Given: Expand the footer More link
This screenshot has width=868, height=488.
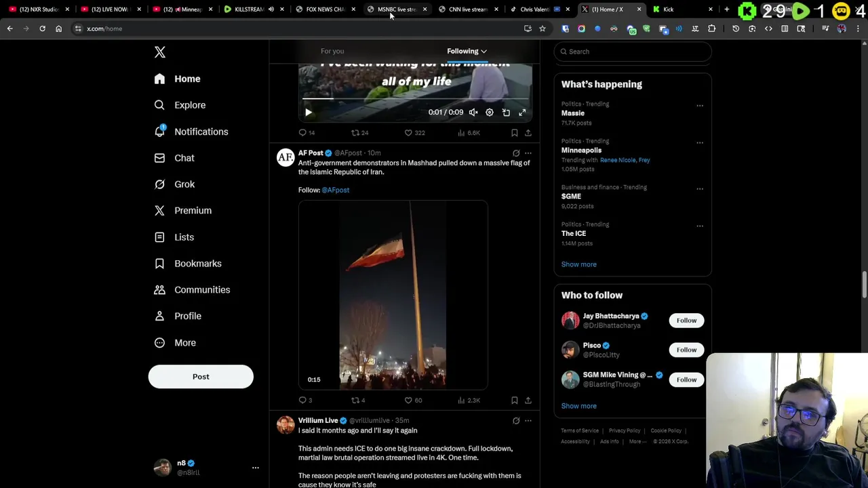Looking at the screenshot, I should (637, 441).
